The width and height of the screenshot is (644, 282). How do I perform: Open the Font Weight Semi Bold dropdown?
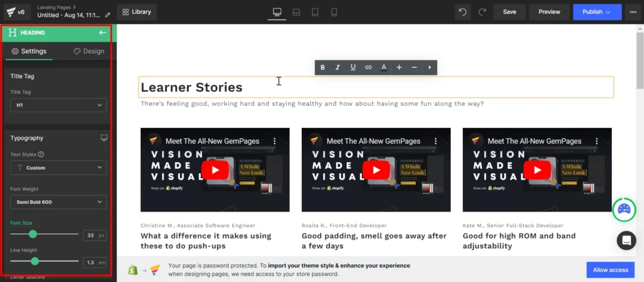coord(58,202)
